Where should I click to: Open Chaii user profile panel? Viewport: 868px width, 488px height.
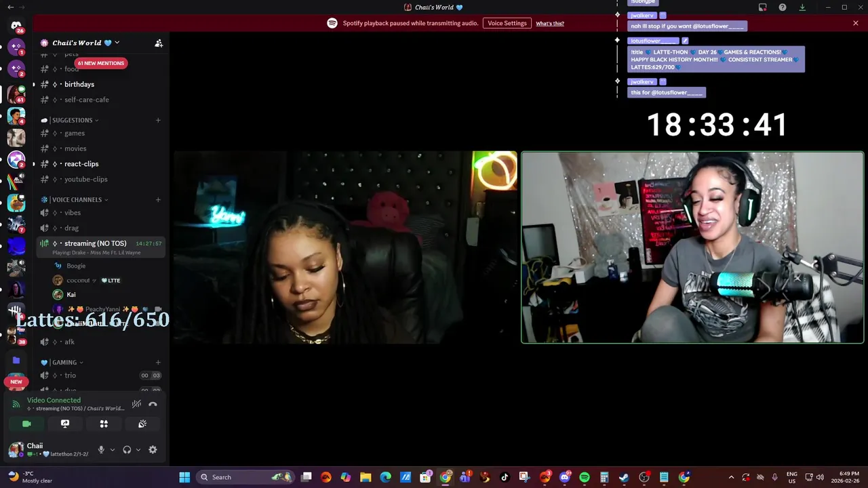(49, 449)
